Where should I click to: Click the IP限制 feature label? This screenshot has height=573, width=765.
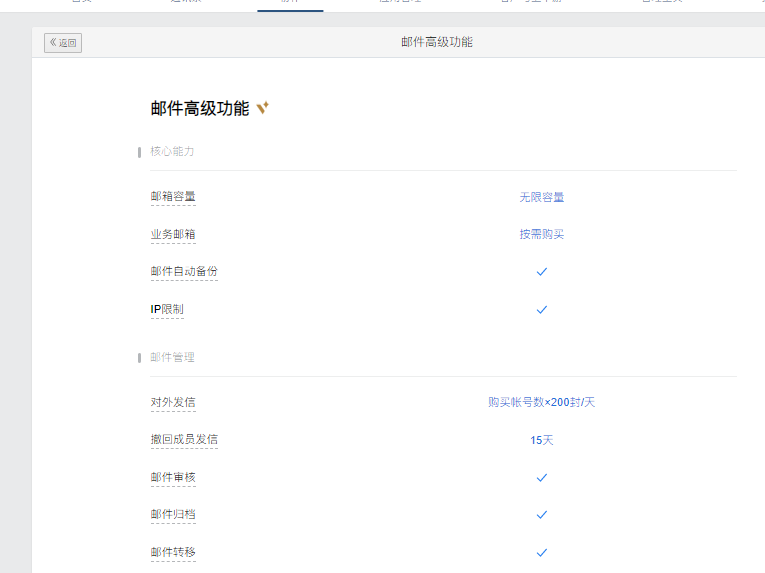[x=167, y=310]
